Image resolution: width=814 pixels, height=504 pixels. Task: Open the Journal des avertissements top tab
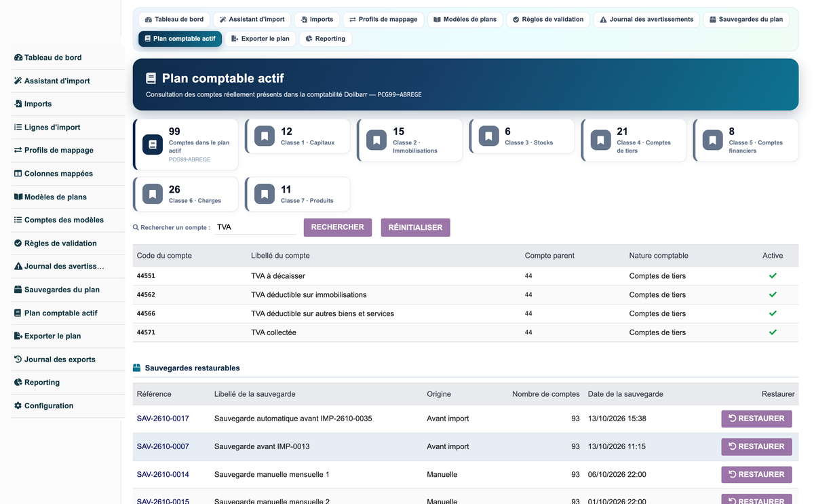point(646,20)
